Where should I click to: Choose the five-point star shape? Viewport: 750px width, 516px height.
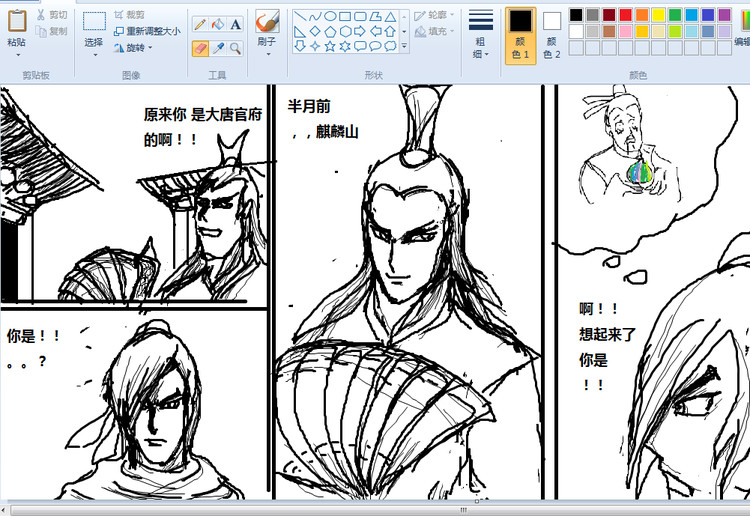coord(330,46)
